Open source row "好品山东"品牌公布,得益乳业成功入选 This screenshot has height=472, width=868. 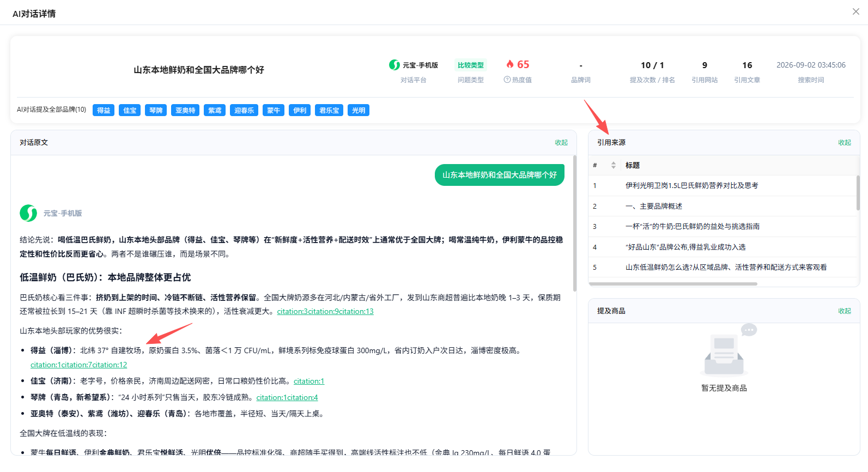[723, 247]
